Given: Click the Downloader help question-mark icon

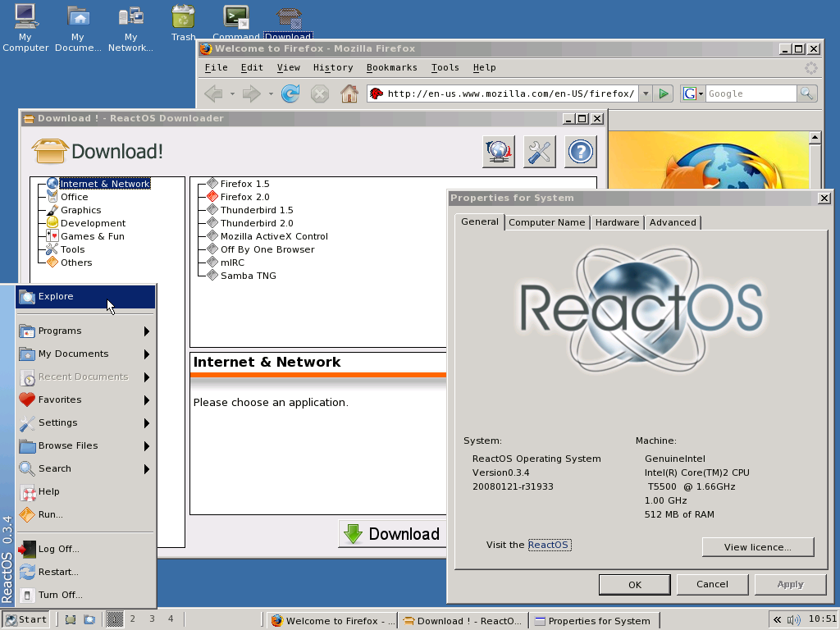Looking at the screenshot, I should pyautogui.click(x=581, y=151).
